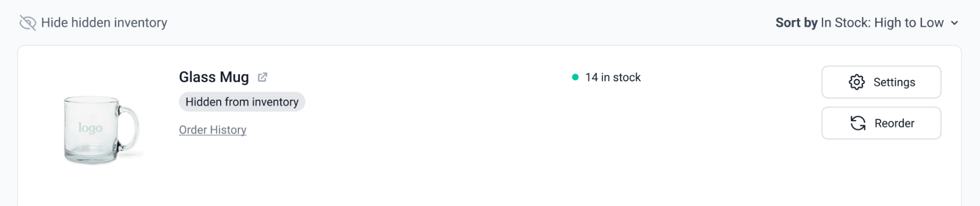
Task: Click the logo text on the mug image
Action: 90,128
